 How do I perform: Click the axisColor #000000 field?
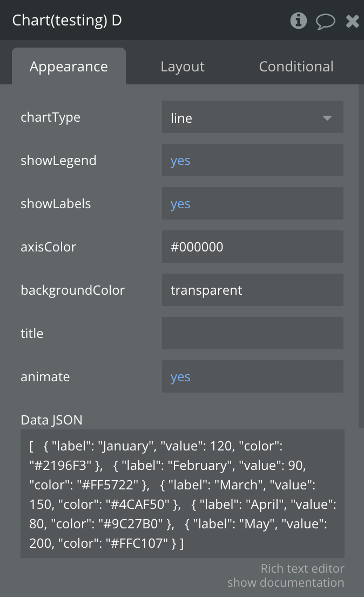252,247
